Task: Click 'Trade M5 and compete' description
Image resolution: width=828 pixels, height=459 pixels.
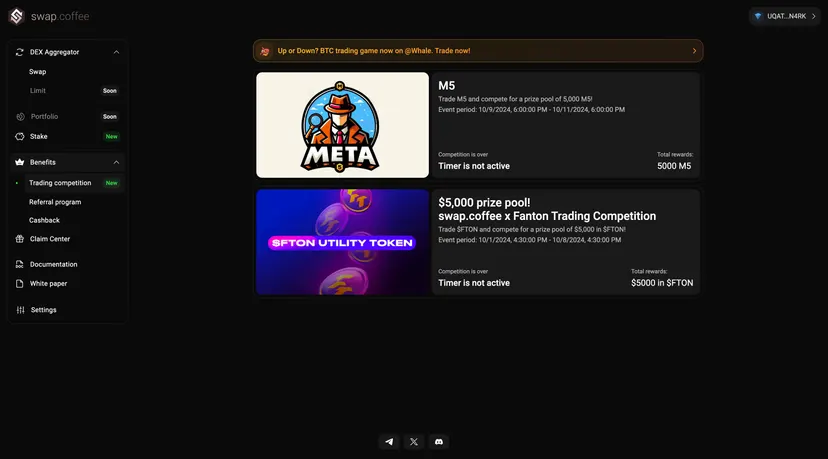Action: (515, 99)
